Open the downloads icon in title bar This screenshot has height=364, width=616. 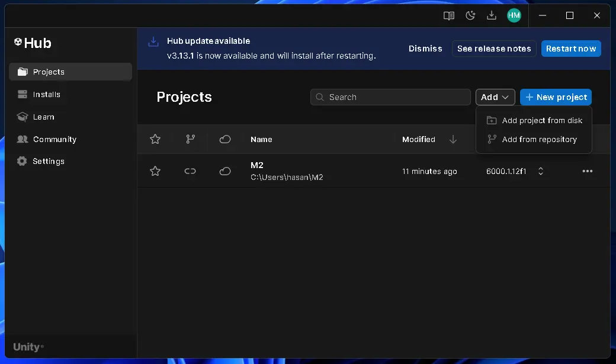[492, 15]
